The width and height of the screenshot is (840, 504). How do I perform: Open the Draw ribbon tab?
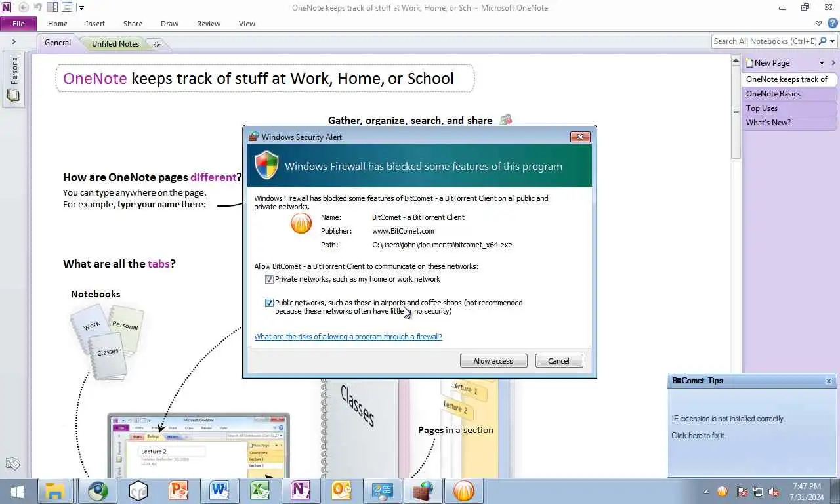click(x=169, y=24)
